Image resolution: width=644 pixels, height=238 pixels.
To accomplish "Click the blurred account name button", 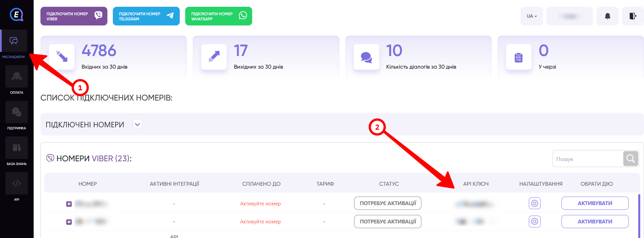I will (570, 16).
